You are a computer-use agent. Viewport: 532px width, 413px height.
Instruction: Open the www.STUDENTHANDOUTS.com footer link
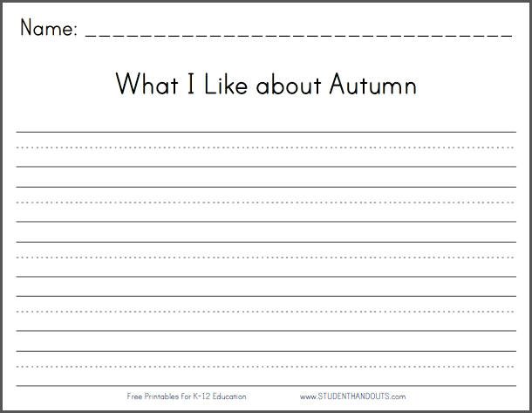(x=352, y=396)
